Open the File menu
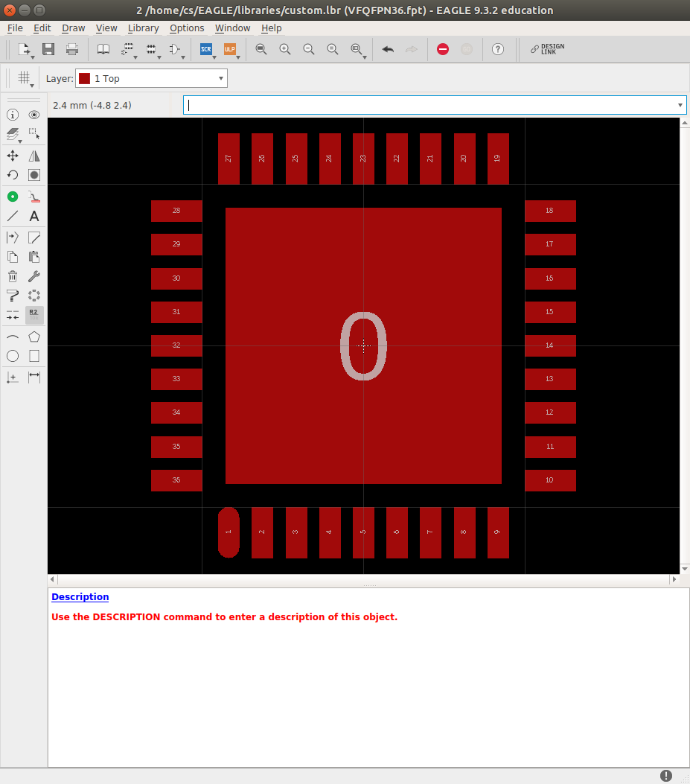Image resolution: width=690 pixels, height=784 pixels. point(15,28)
